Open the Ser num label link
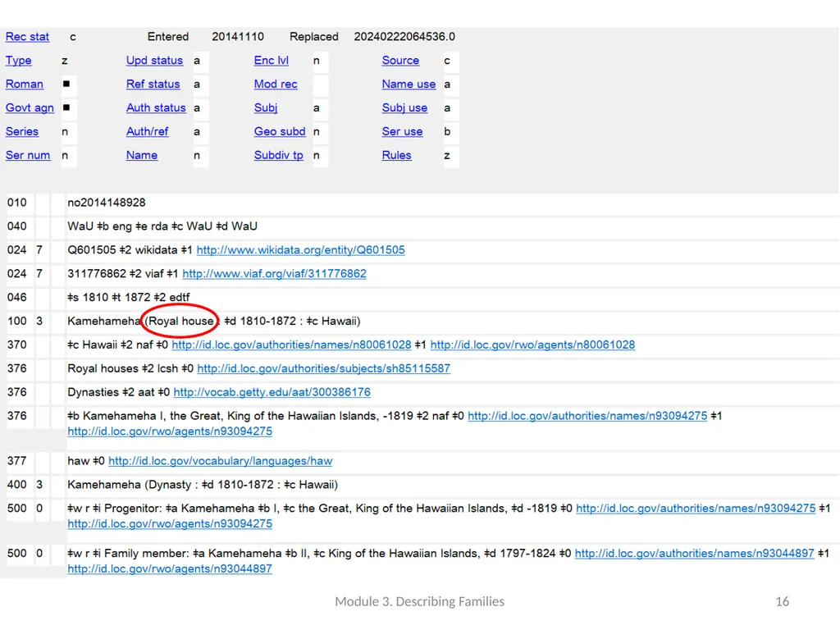The width and height of the screenshot is (840, 630). pyautogui.click(x=28, y=155)
